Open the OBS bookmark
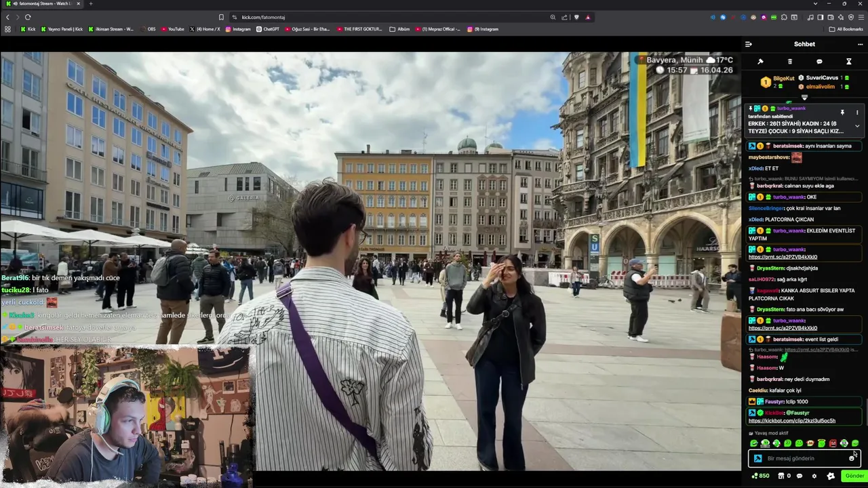Screen dimensions: 868x488 147,29
